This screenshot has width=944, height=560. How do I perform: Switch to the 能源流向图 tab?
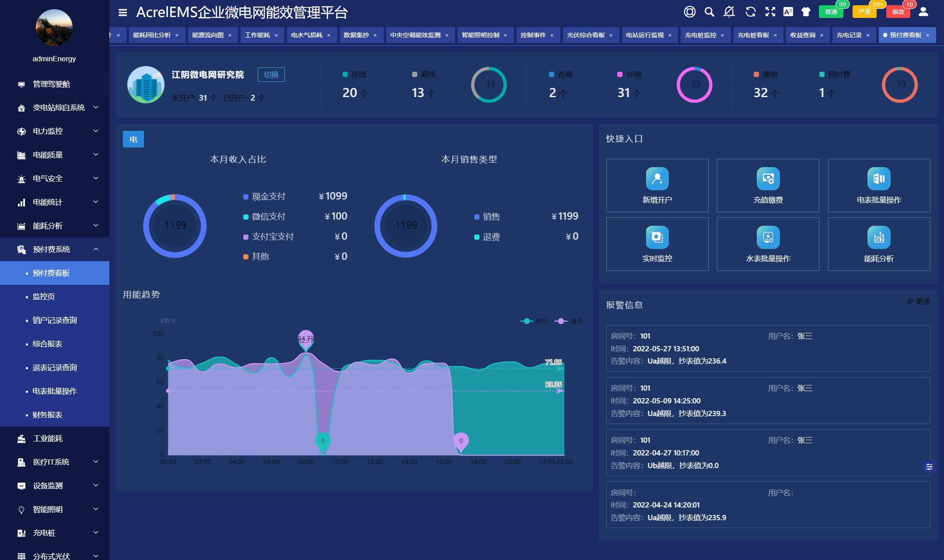click(x=209, y=35)
